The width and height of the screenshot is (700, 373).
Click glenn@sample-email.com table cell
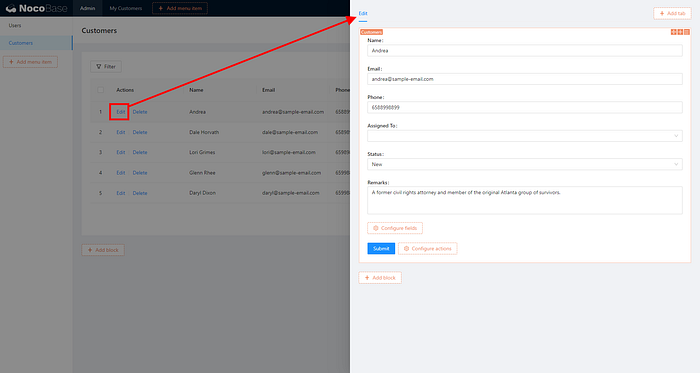292,173
